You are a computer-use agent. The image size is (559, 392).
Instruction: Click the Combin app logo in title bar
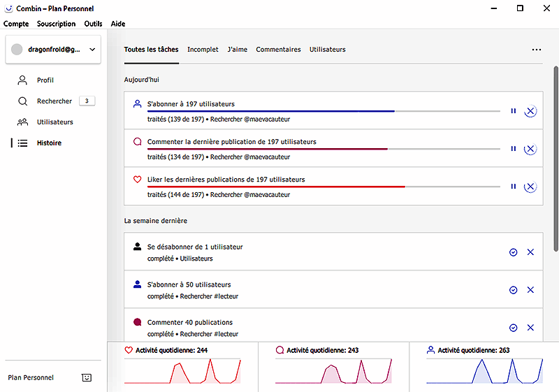8,8
